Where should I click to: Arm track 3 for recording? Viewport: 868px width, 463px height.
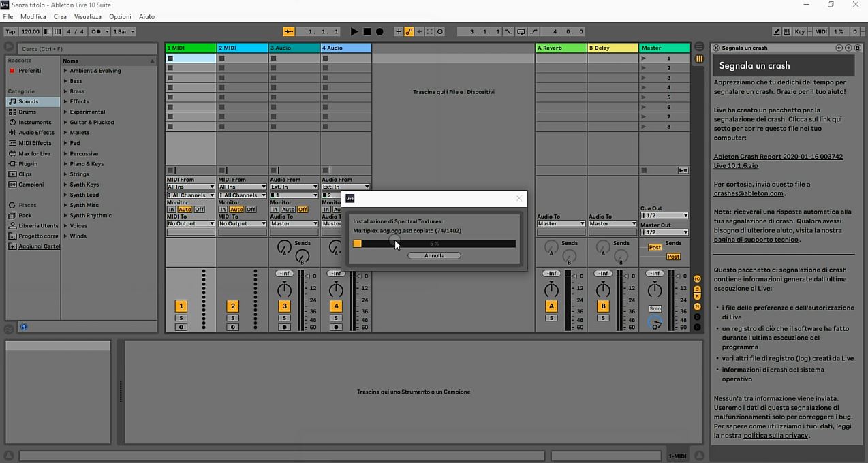click(x=285, y=328)
